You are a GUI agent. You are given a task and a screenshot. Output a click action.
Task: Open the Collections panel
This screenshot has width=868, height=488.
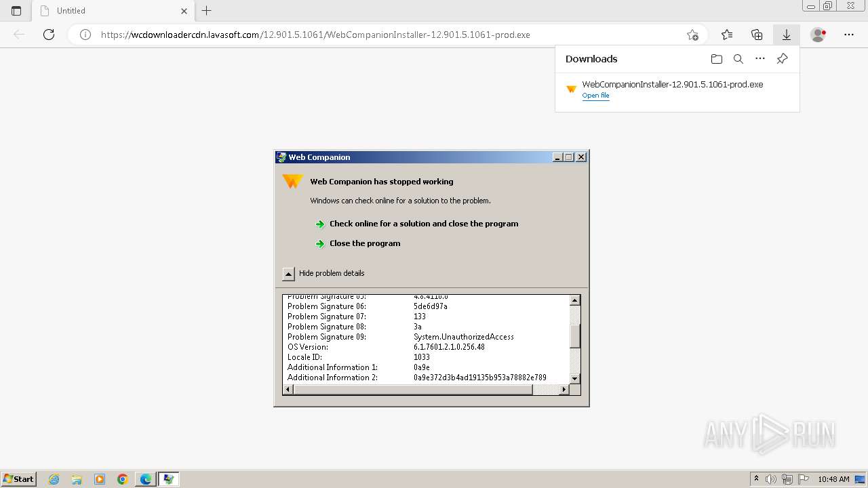click(757, 35)
